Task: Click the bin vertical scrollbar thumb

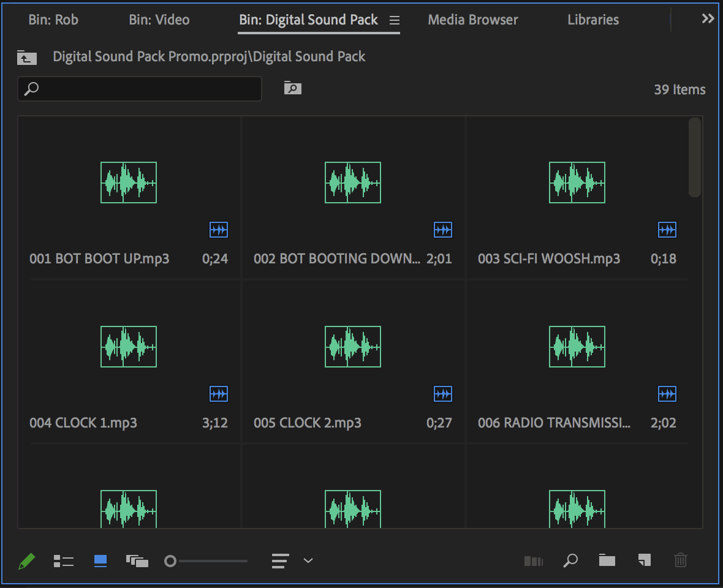Action: pos(694,157)
